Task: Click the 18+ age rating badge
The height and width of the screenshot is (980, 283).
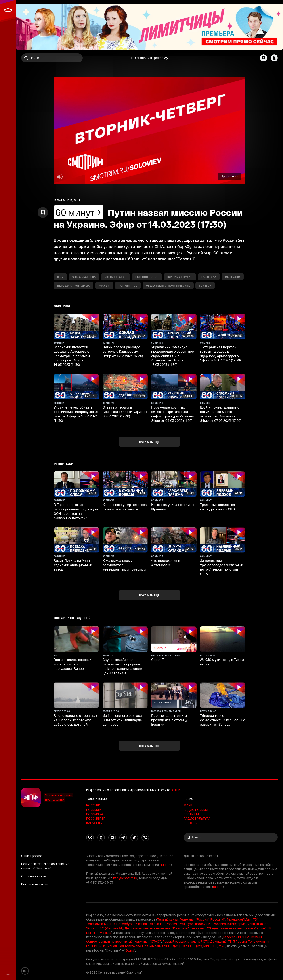Action: pos(25,971)
